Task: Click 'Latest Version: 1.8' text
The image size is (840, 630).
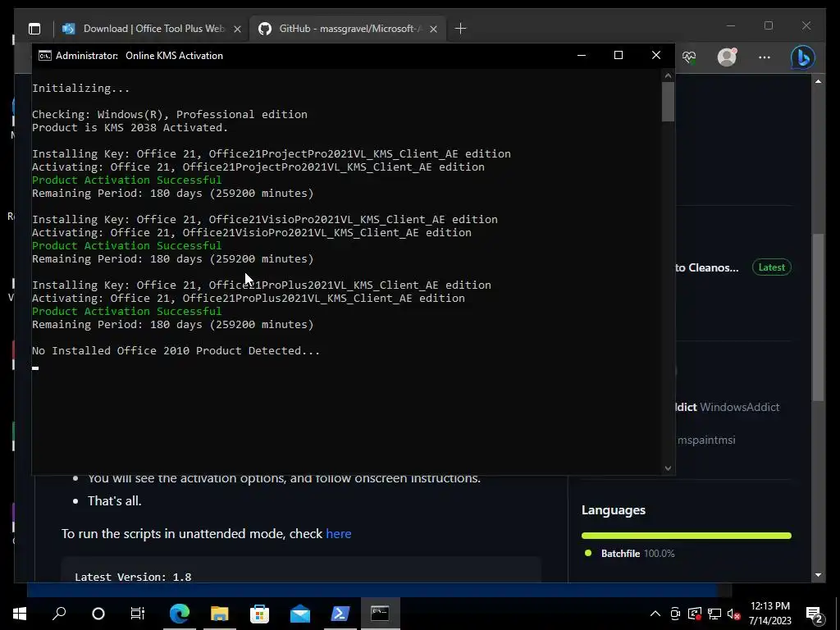Action: tap(133, 577)
